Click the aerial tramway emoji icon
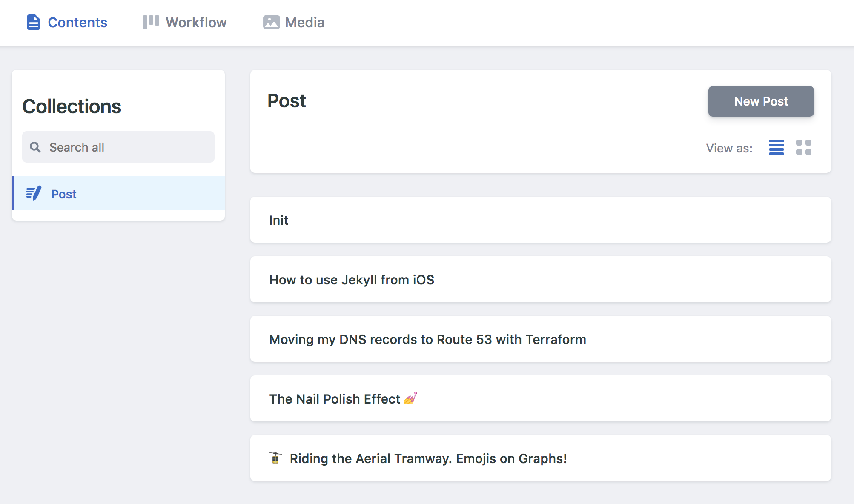The height and width of the screenshot is (504, 854). [276, 458]
